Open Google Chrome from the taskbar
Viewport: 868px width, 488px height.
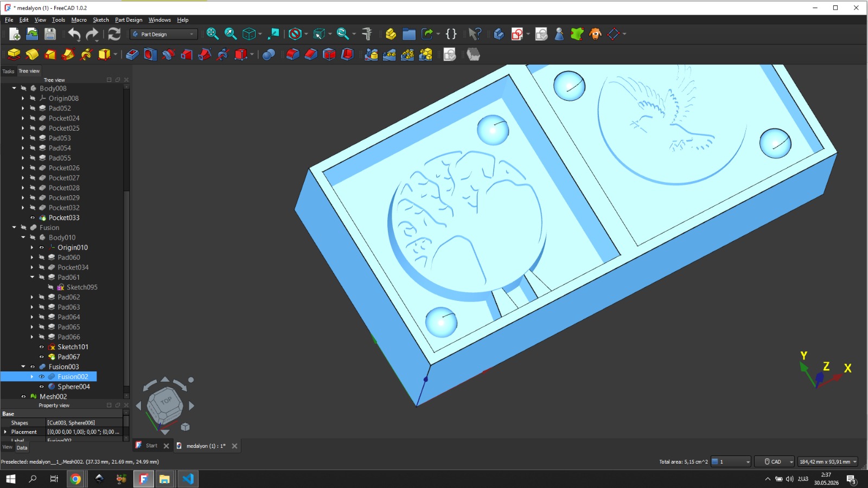pyautogui.click(x=75, y=479)
